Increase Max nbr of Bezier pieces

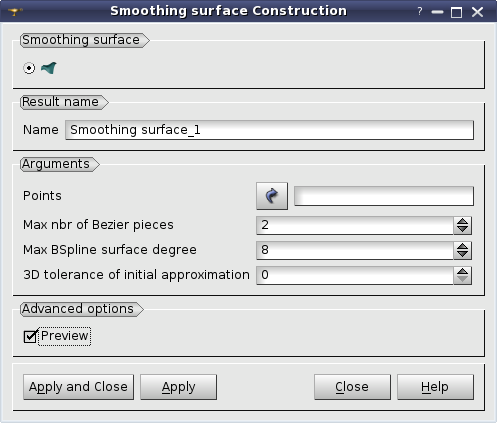coord(462,221)
